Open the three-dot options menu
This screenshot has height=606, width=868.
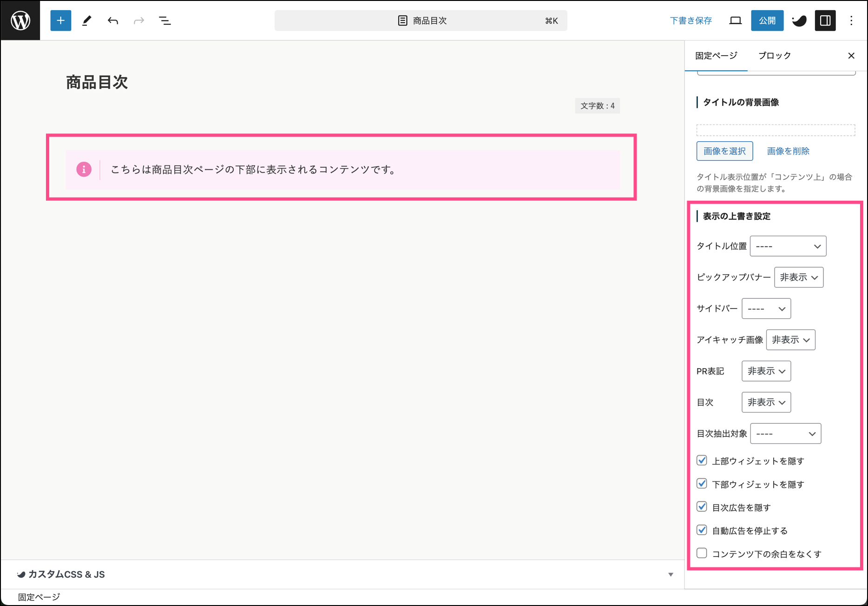(x=851, y=20)
